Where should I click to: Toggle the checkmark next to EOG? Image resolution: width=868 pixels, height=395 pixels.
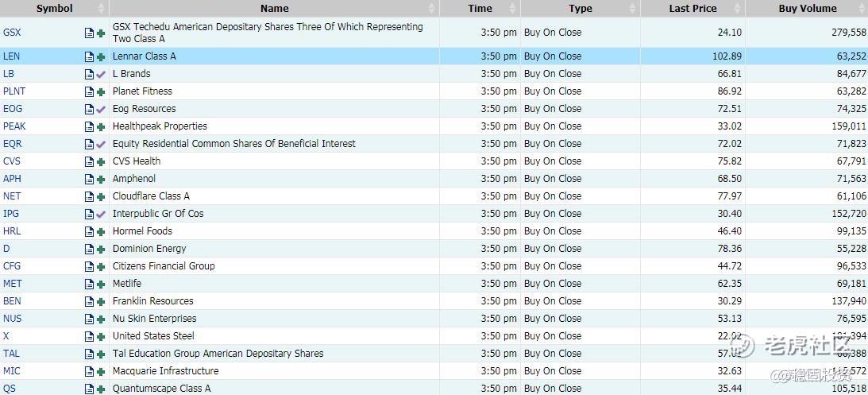point(101,109)
